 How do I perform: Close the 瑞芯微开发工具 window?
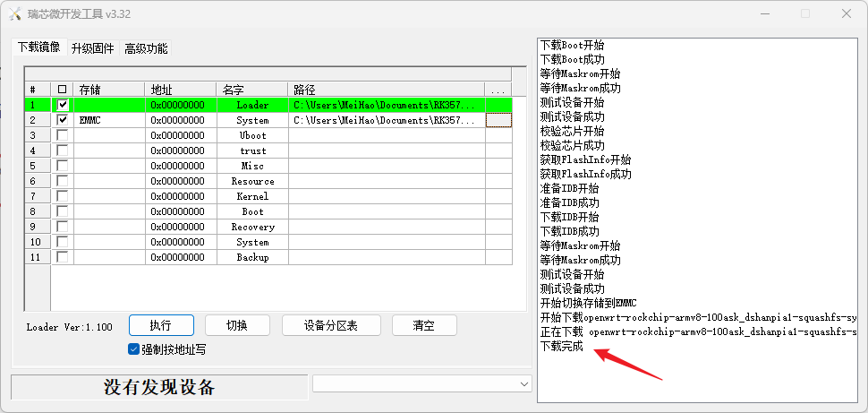pos(845,14)
